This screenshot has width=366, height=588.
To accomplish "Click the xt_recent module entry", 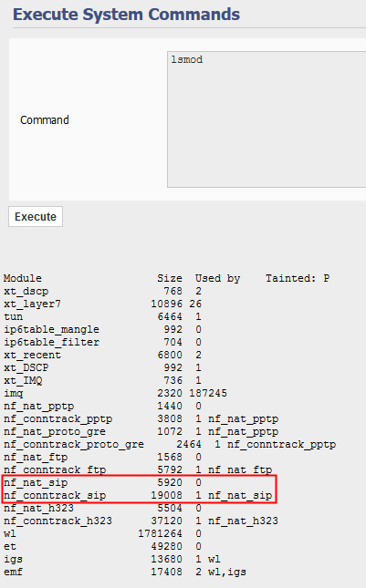I will [32, 355].
